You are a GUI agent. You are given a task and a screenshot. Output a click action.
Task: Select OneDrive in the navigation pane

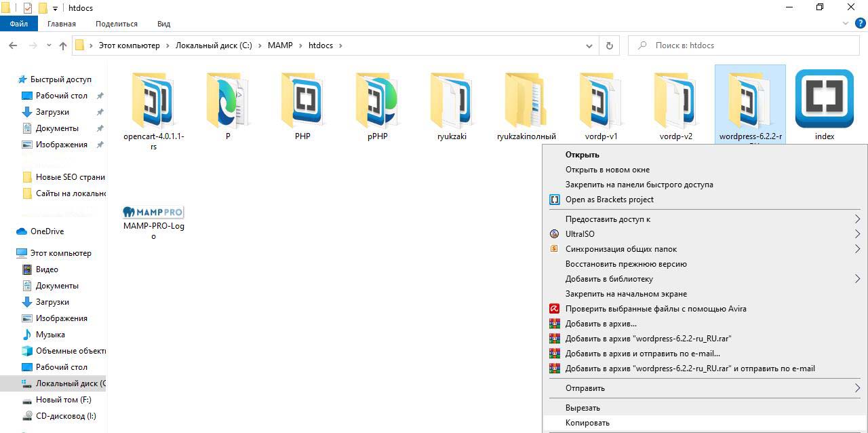47,231
